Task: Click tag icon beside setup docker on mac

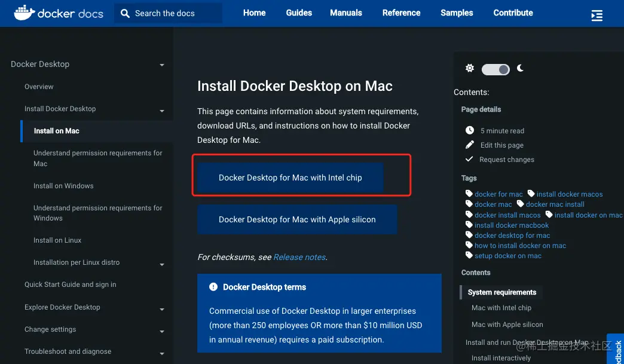Action: tap(469, 255)
